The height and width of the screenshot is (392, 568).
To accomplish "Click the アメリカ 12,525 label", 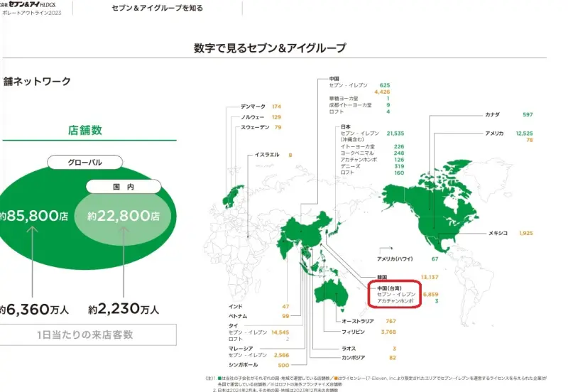I will [x=509, y=134].
